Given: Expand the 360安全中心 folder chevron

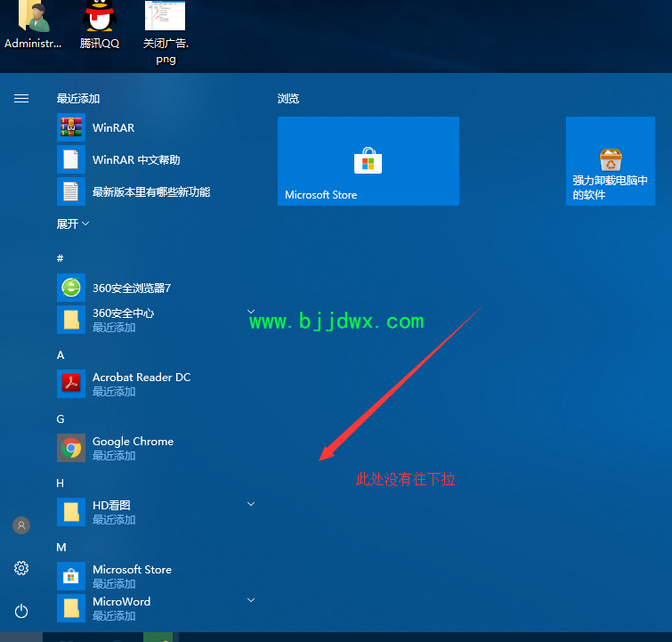Looking at the screenshot, I should (251, 312).
